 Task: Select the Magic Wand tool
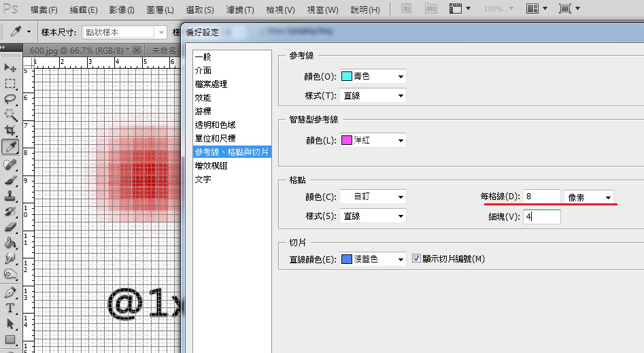coord(10,115)
